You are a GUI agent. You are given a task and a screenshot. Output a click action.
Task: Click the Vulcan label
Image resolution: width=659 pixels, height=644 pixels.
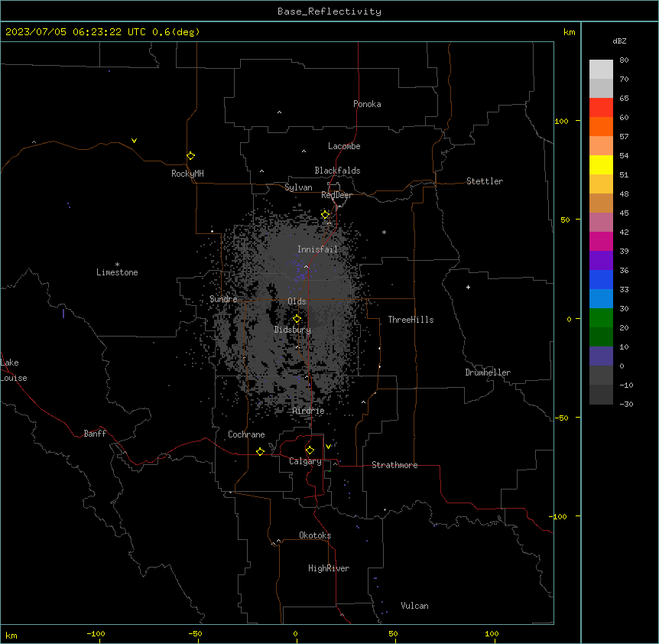[x=414, y=606]
